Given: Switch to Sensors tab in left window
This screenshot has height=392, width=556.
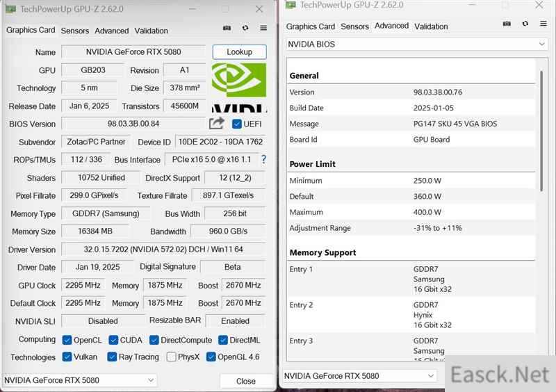Looking at the screenshot, I should pyautogui.click(x=75, y=31).
